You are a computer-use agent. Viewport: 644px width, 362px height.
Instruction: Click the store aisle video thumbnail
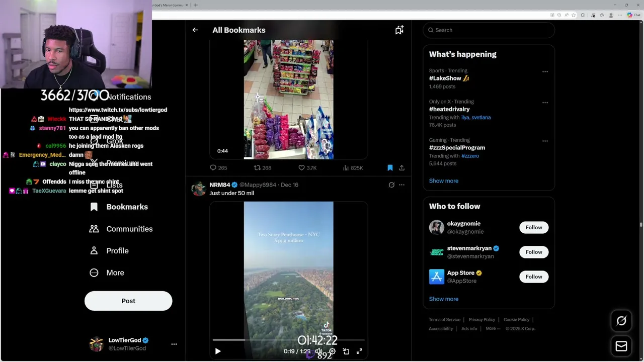(288, 100)
